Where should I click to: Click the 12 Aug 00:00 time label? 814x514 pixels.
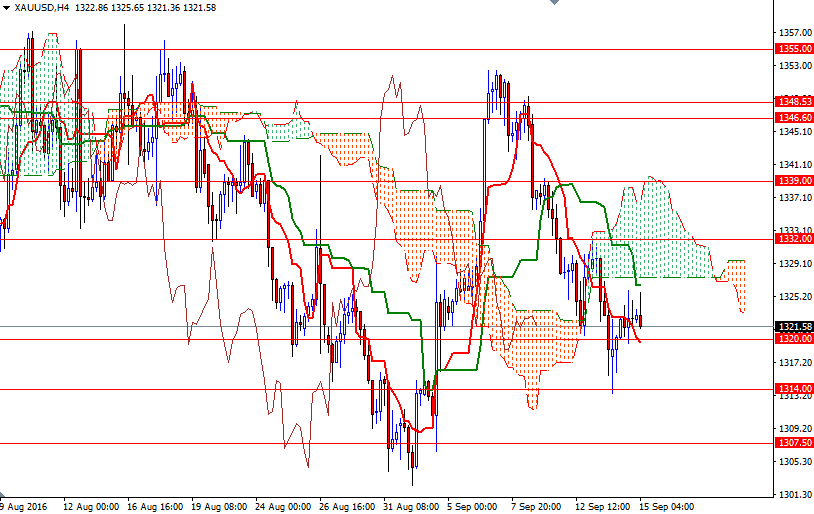(x=91, y=507)
